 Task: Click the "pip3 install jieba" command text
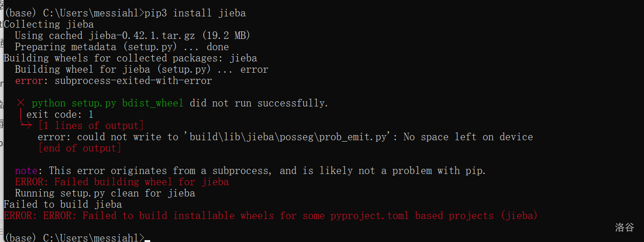(x=195, y=13)
